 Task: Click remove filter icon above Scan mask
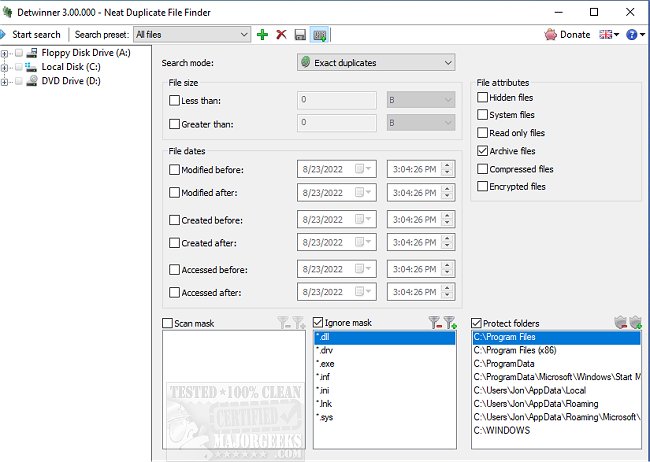click(284, 323)
